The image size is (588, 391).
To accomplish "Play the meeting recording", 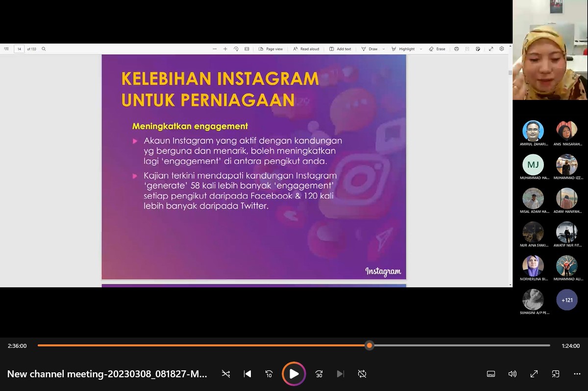I will (x=294, y=374).
